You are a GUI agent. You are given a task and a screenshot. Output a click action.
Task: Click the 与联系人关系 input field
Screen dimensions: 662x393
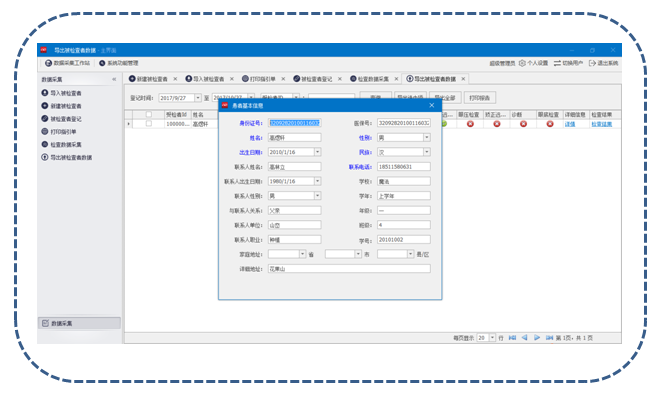(294, 210)
